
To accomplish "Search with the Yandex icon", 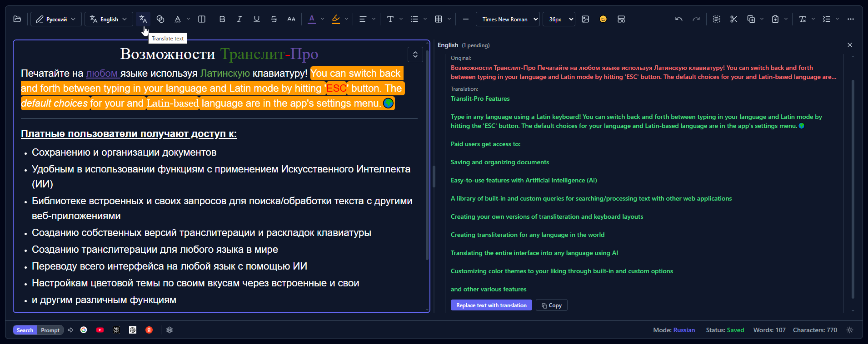I will click(x=149, y=330).
